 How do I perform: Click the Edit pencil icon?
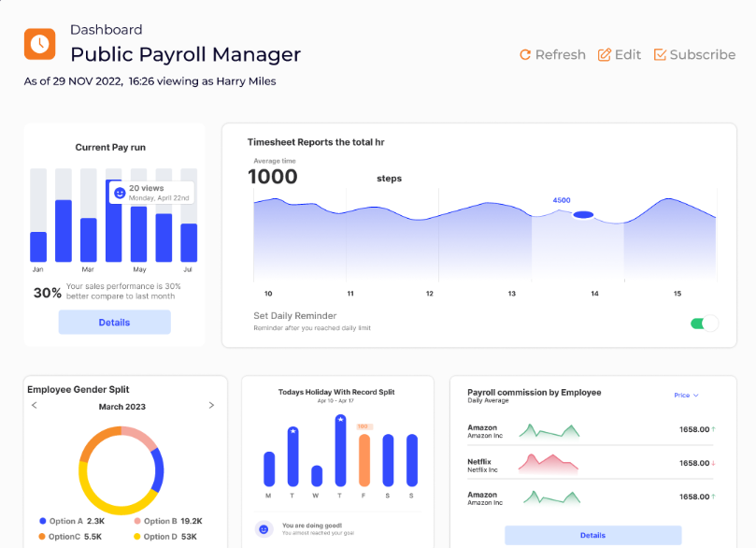[x=605, y=55]
